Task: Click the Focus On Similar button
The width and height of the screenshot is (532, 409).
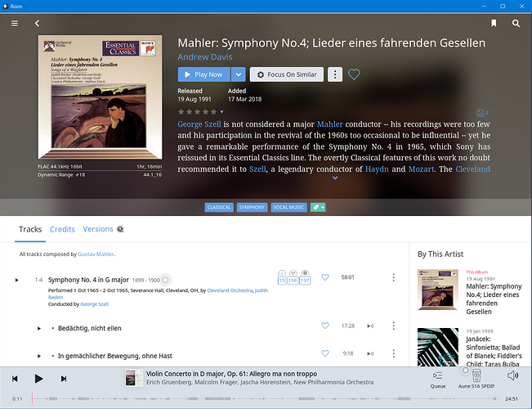Action: 287,74
